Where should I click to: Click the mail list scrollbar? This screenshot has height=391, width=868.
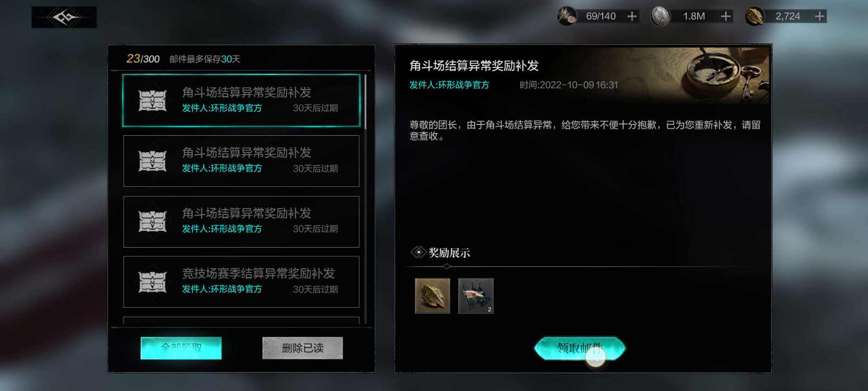point(366,102)
